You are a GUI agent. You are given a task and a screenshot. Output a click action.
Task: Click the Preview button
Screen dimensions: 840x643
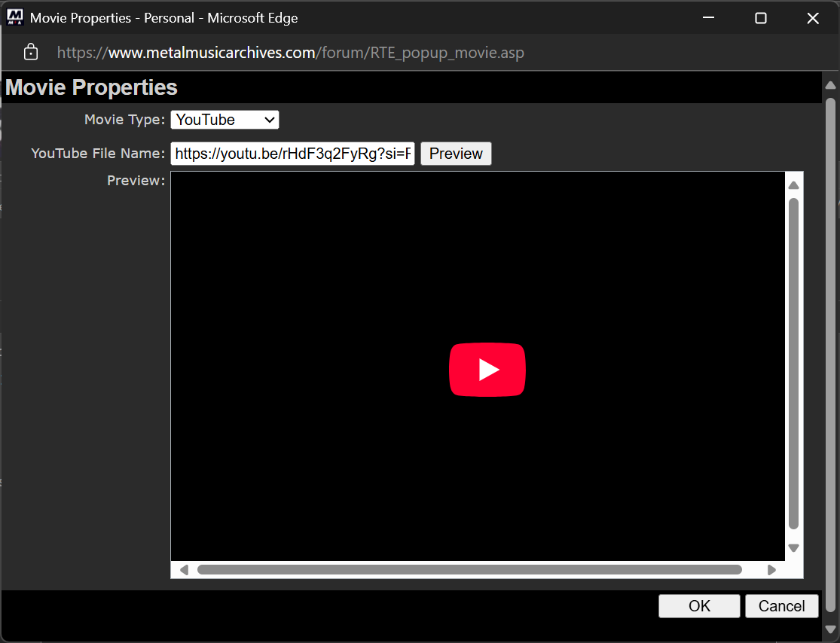456,154
